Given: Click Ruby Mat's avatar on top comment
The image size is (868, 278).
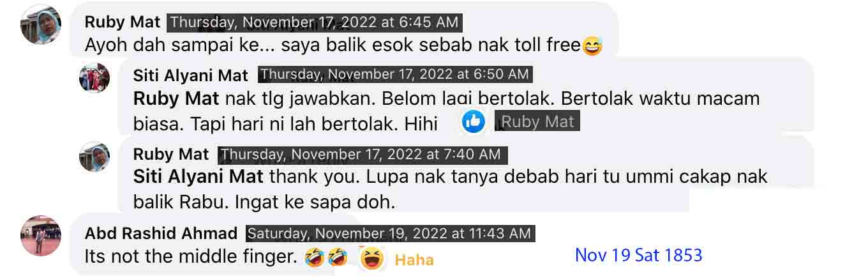Looking at the screenshot, I should [x=41, y=24].
